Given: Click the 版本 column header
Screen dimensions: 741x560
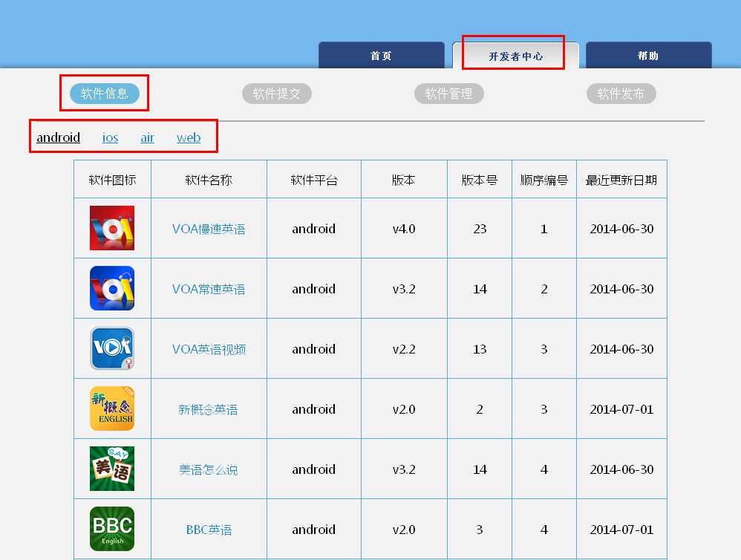Looking at the screenshot, I should [404, 180].
